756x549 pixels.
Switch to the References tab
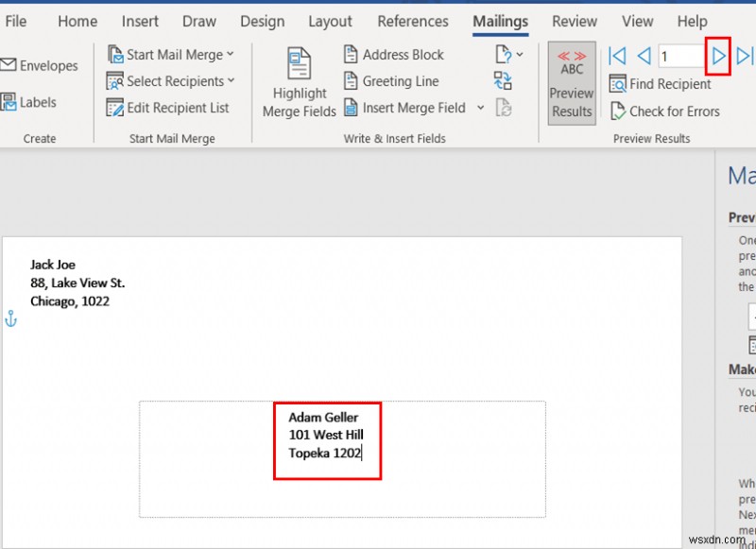pyautogui.click(x=413, y=21)
